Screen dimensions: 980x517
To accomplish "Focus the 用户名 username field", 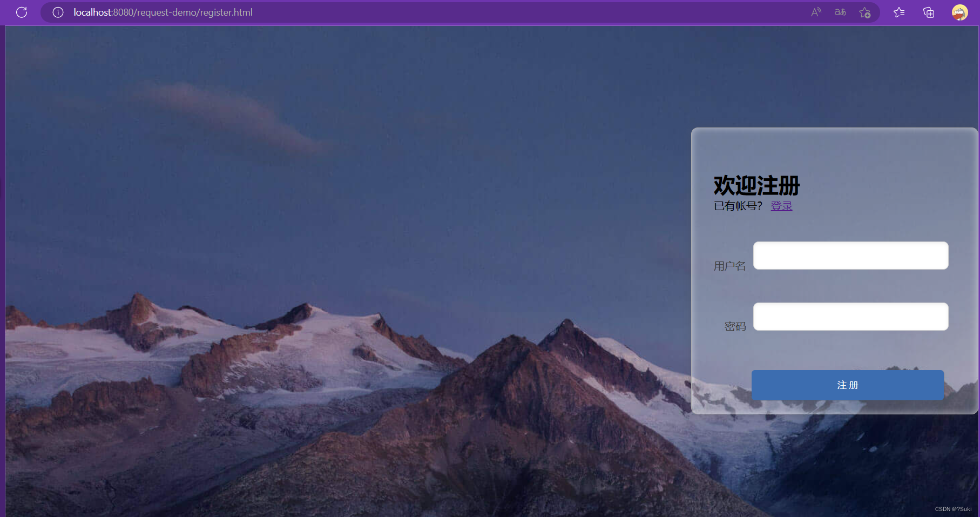I will [850, 256].
